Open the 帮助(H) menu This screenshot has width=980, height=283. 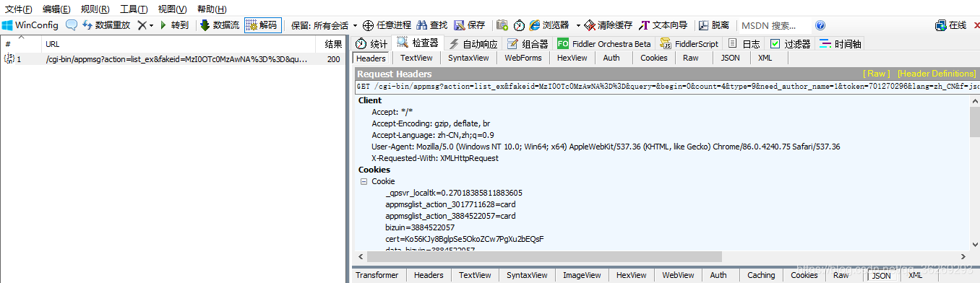(211, 9)
